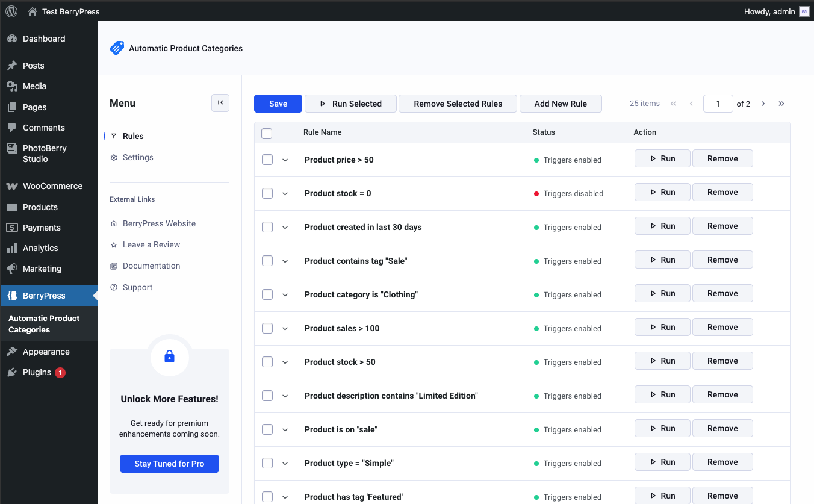814x504 pixels.
Task: Click the Marketing megaphone icon
Action: (x=12, y=269)
